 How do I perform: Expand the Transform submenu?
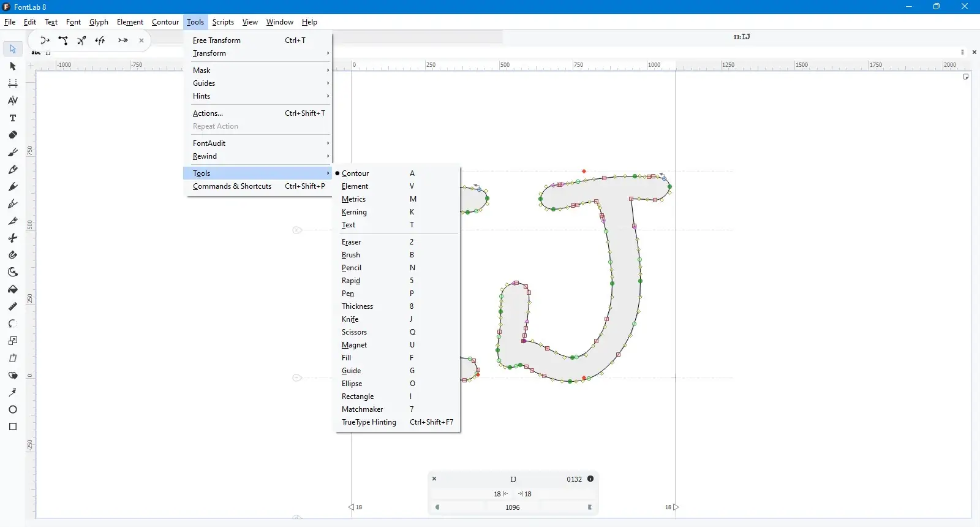(x=258, y=53)
